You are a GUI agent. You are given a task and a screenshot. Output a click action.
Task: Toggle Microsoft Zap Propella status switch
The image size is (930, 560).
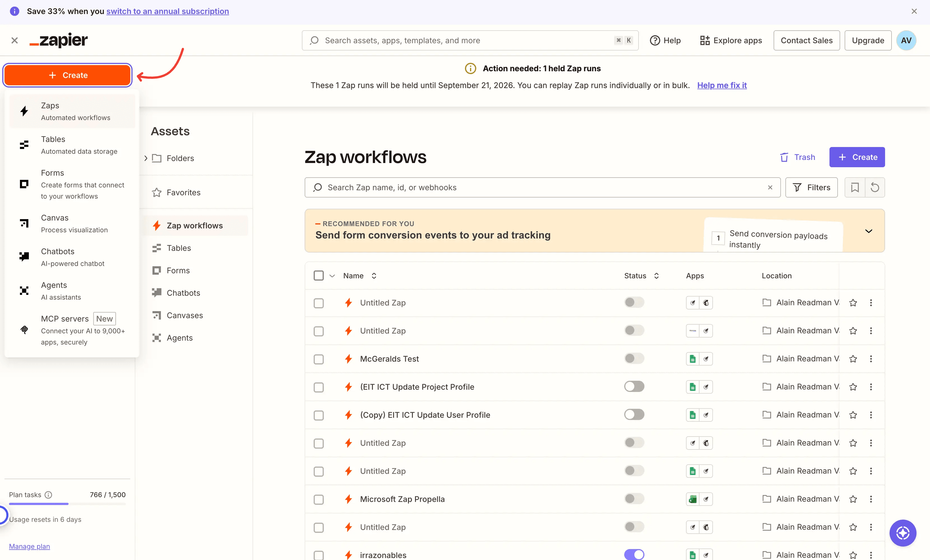[x=634, y=499]
